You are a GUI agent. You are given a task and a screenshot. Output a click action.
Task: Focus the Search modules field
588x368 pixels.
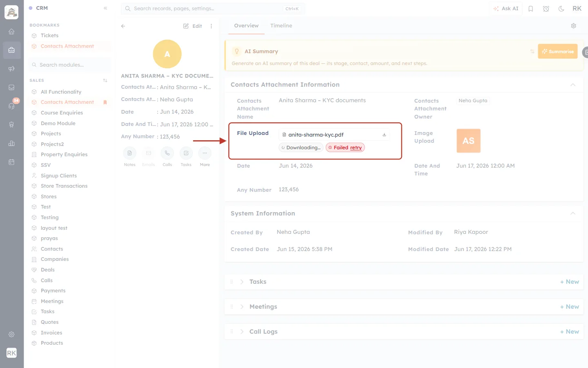[x=69, y=65]
